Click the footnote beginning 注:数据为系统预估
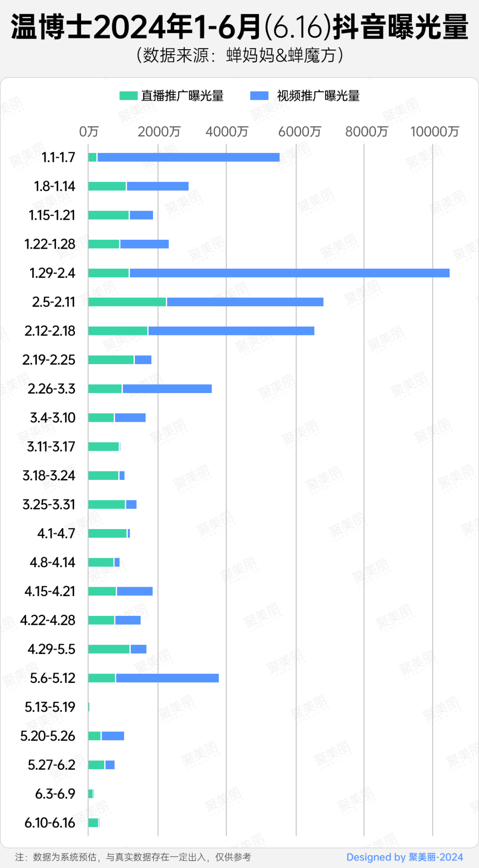Screen dimensions: 479x868 tap(133, 857)
